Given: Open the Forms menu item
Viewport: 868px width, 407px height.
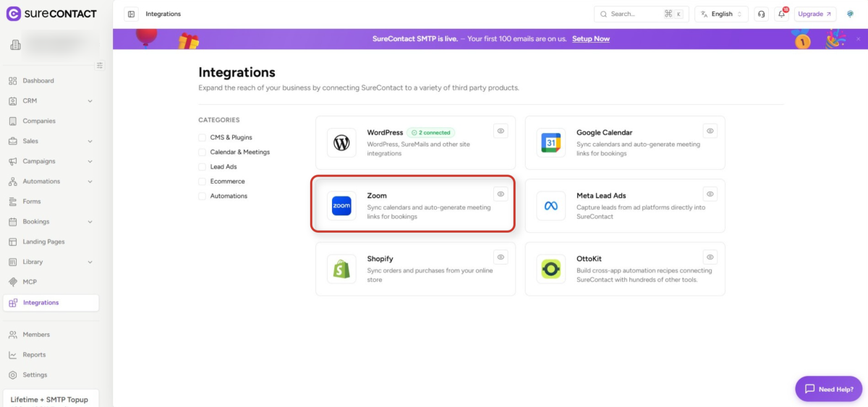Looking at the screenshot, I should click(x=51, y=202).
